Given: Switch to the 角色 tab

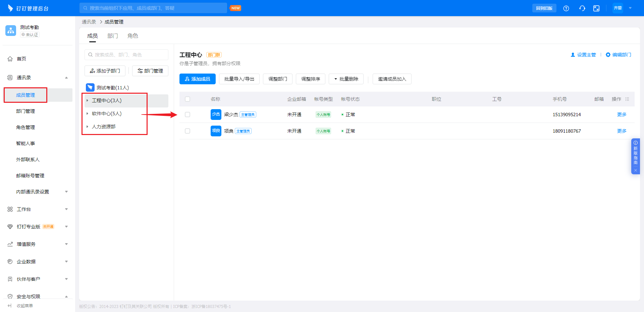Looking at the screenshot, I should click(x=133, y=36).
